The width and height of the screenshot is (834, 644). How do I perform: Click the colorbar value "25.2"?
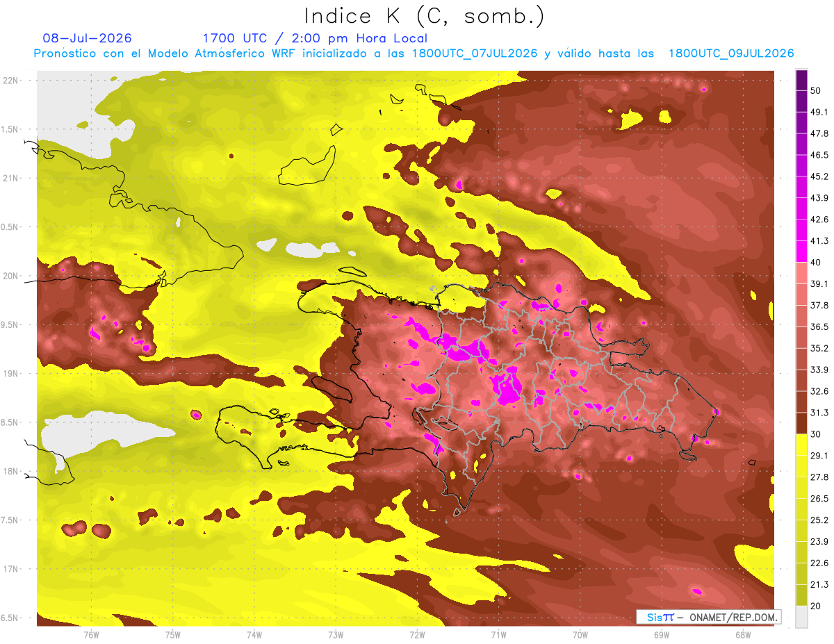(819, 520)
